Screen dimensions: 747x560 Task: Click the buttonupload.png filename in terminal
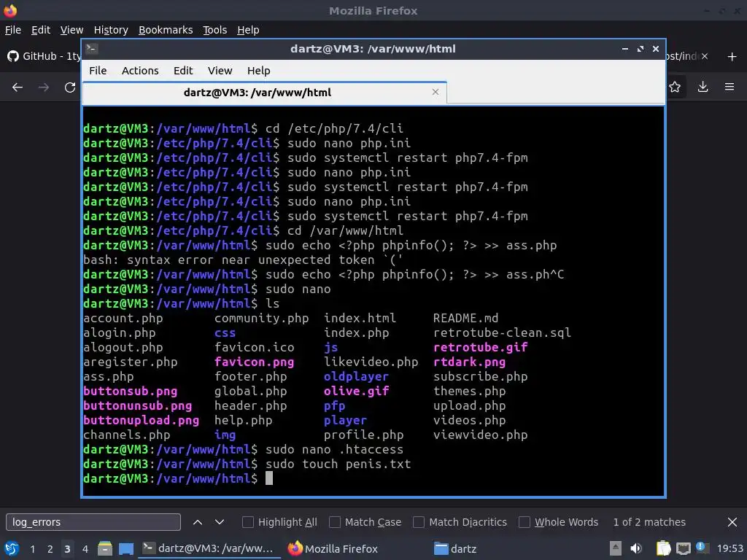[x=141, y=420]
